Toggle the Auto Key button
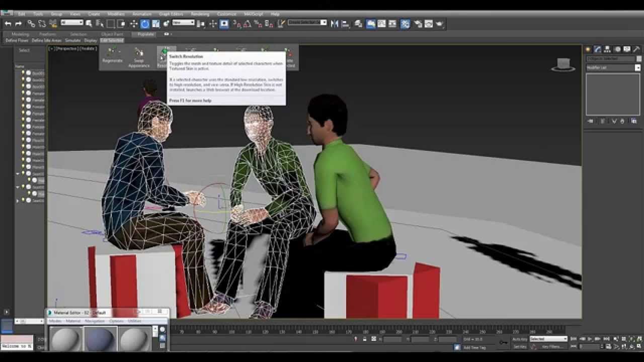Screen dimensions: 644x362 (x=520, y=339)
